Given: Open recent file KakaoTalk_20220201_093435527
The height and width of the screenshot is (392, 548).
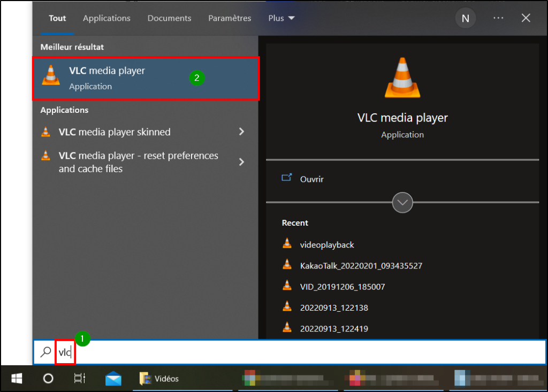Looking at the screenshot, I should tap(361, 266).
